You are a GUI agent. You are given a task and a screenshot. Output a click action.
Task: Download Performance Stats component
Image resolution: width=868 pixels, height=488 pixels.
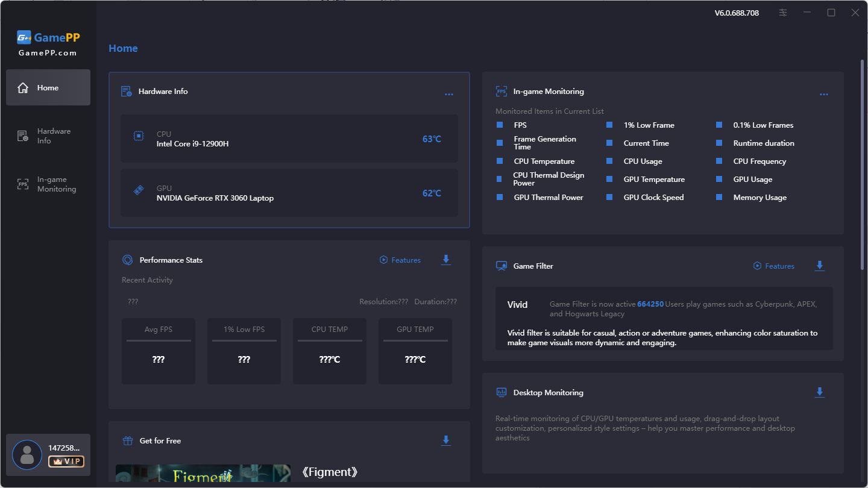pyautogui.click(x=446, y=260)
